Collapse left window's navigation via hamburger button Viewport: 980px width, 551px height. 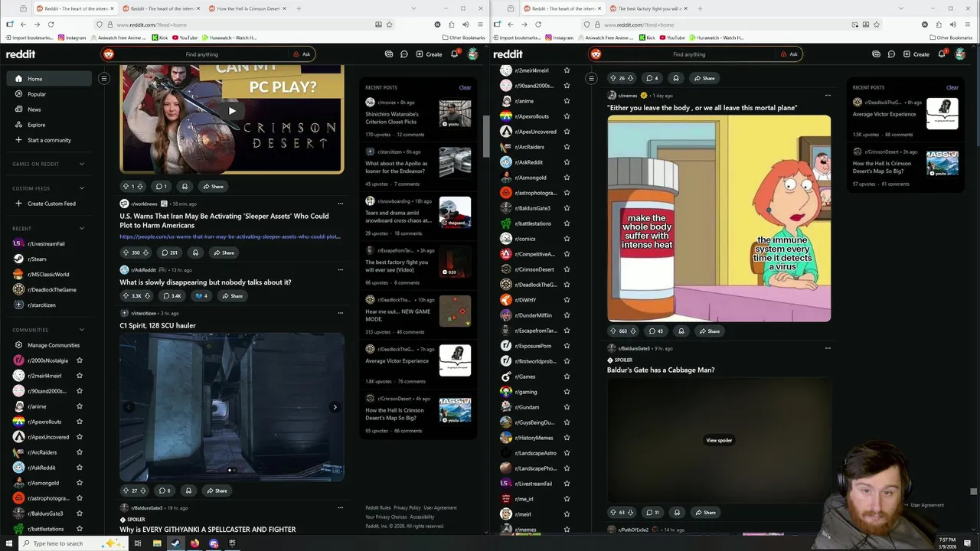click(104, 78)
